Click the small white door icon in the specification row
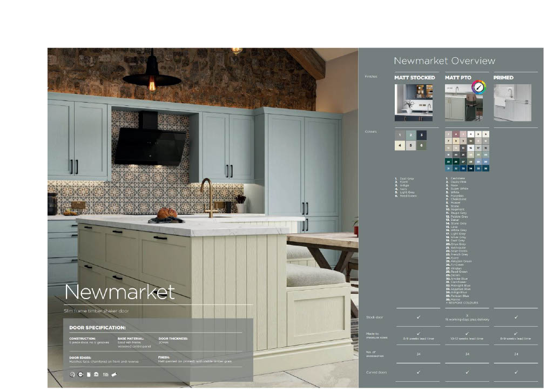Screen dimensions: 553x392 point(89,374)
